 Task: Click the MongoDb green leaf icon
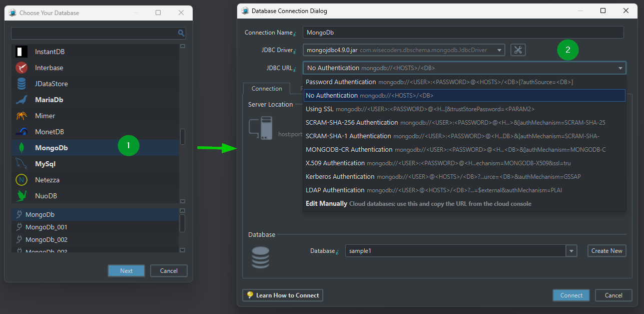point(21,148)
